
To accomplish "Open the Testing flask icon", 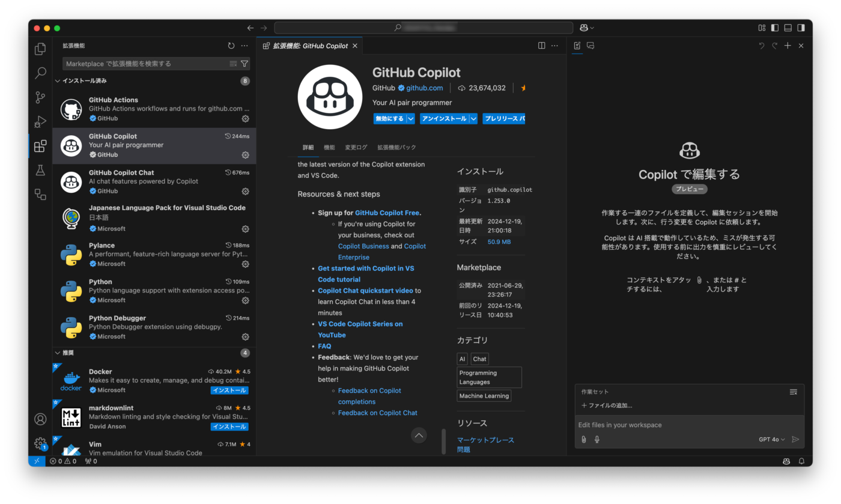I will (x=40, y=170).
